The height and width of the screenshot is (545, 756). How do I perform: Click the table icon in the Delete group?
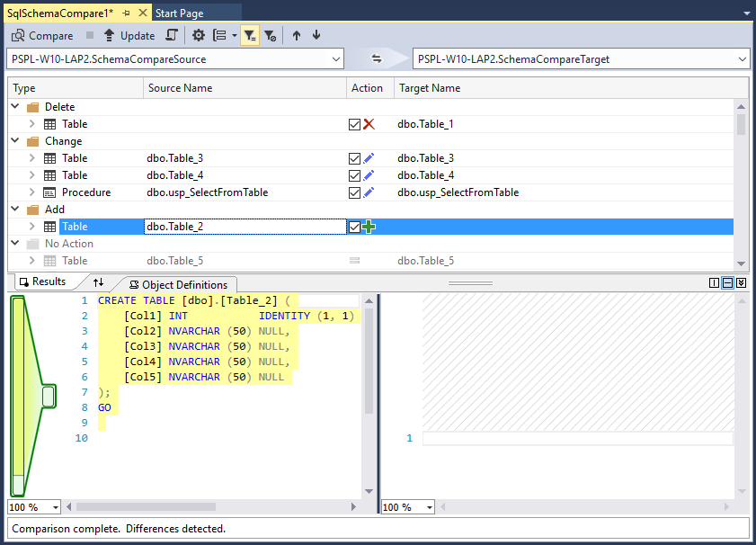(x=49, y=124)
